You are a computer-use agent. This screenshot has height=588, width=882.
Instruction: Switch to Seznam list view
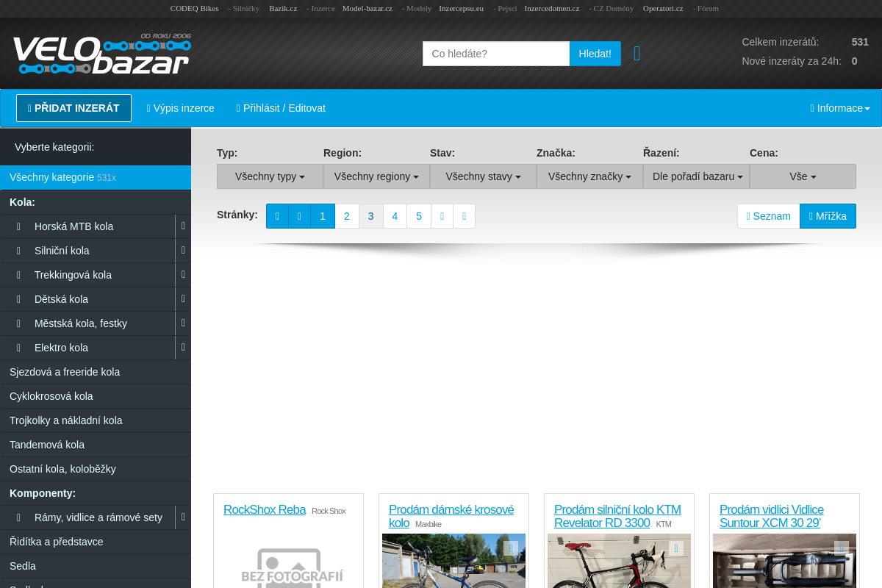768,216
